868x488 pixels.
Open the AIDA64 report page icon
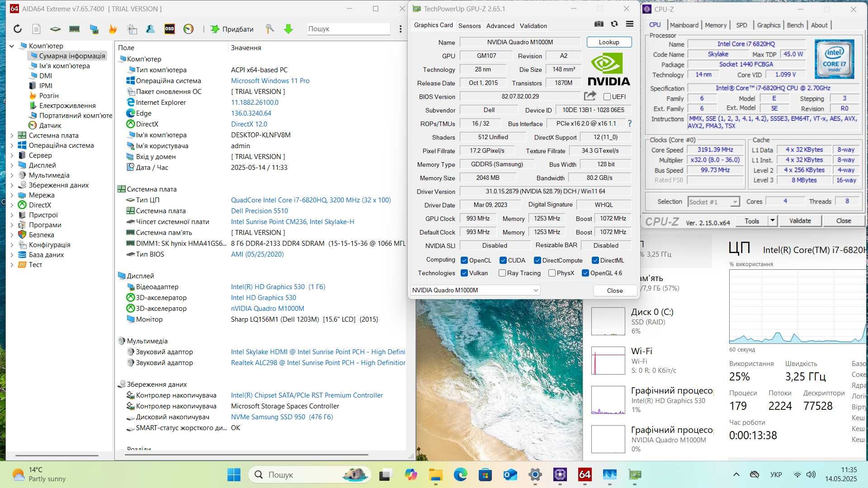(x=37, y=29)
